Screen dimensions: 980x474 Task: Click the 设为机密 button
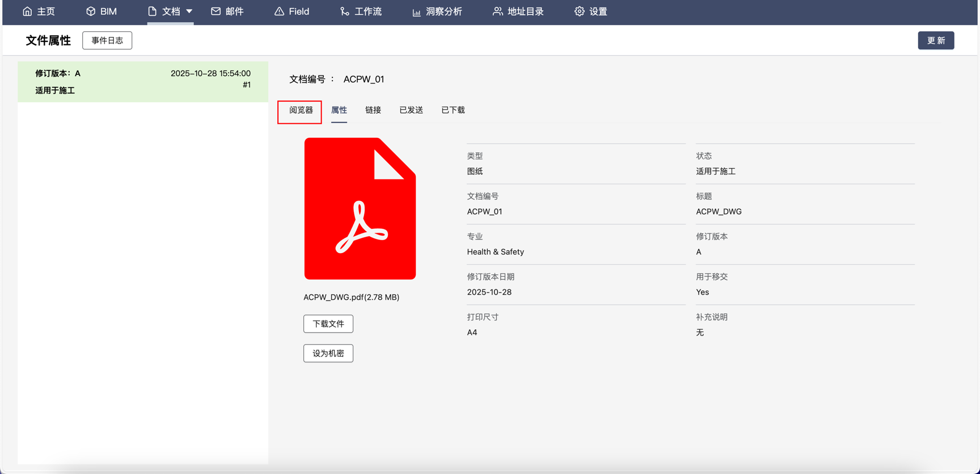pos(328,353)
